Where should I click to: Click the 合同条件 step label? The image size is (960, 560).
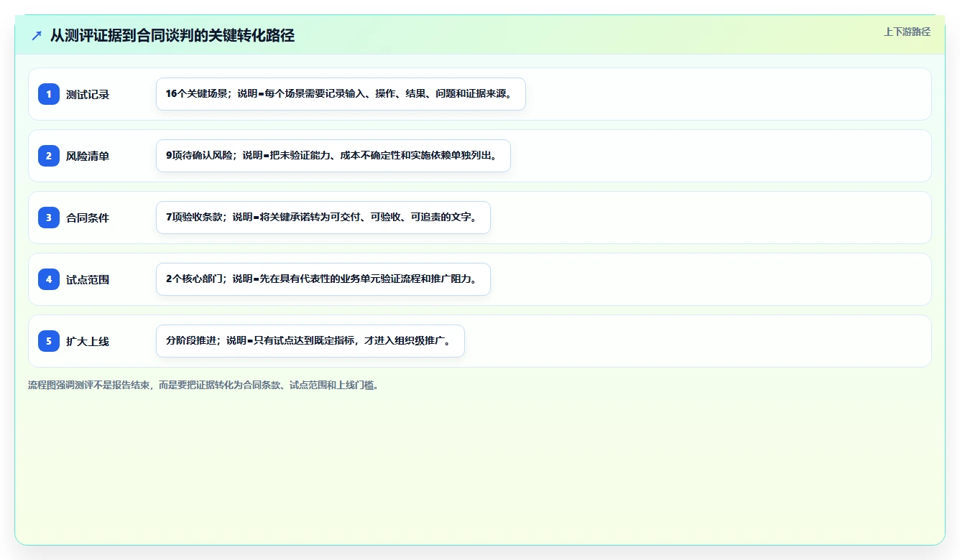tap(88, 218)
